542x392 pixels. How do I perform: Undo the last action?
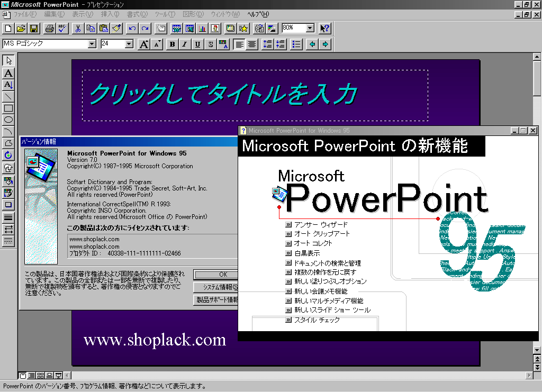[132, 29]
